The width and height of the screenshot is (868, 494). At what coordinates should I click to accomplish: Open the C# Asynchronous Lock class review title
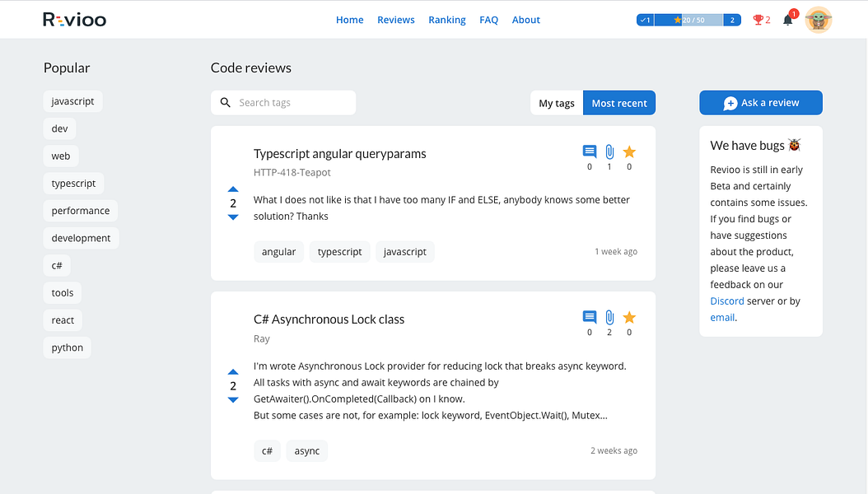329,319
